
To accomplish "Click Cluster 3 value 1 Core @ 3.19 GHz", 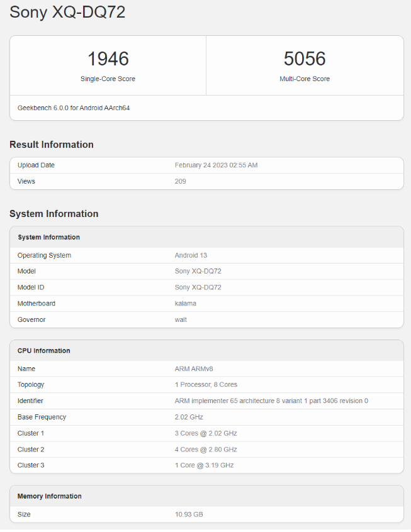I will pyautogui.click(x=205, y=465).
